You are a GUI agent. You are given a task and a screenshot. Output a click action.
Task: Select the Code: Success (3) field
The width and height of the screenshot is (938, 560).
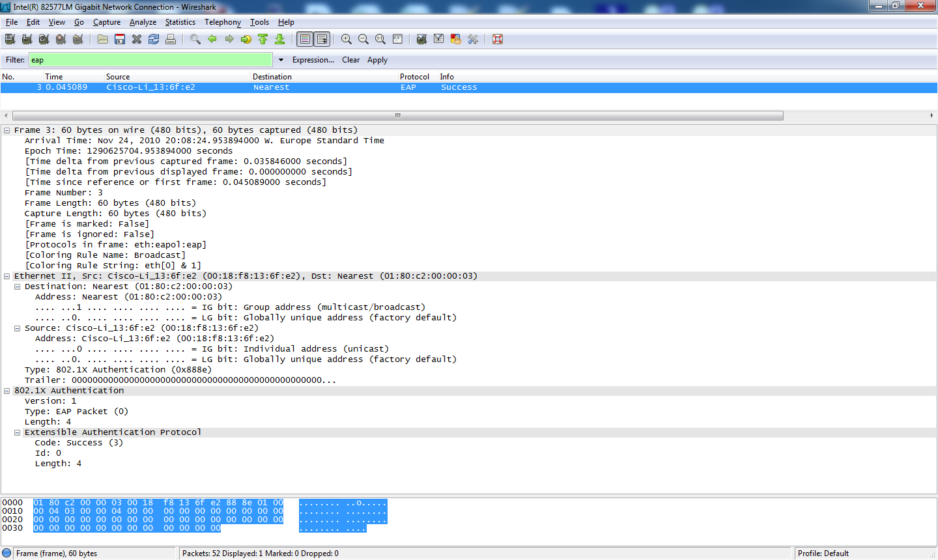click(x=79, y=443)
